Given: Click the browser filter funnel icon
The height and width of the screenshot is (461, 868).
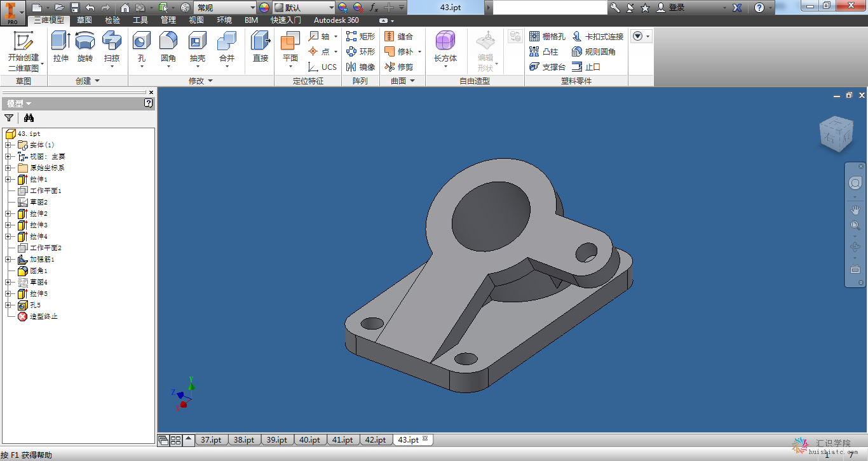Looking at the screenshot, I should (x=9, y=117).
